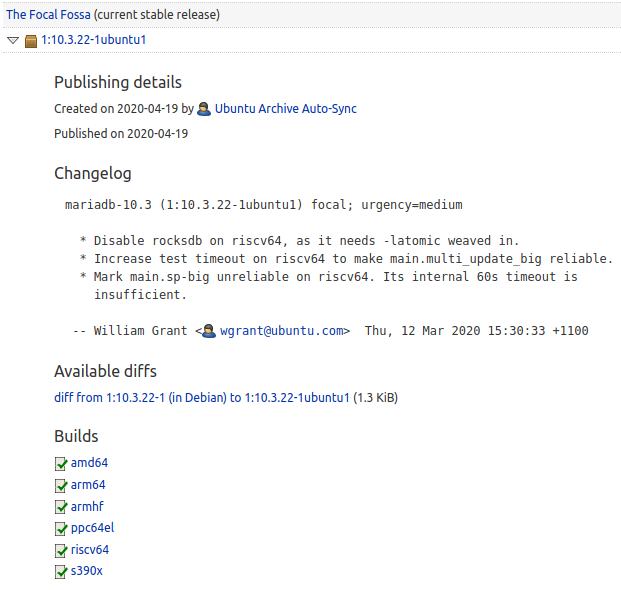The width and height of the screenshot is (621, 590).
Task: Open wgrant@ubuntu.com email link
Action: pos(284,331)
